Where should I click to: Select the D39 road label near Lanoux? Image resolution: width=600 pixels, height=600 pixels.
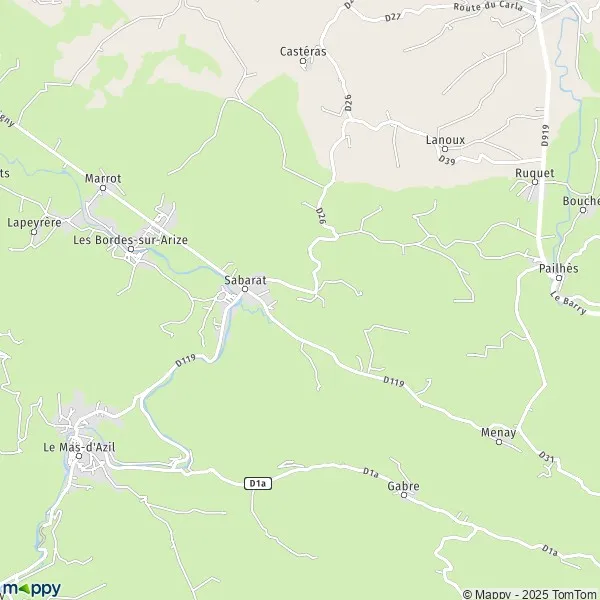pyautogui.click(x=447, y=160)
